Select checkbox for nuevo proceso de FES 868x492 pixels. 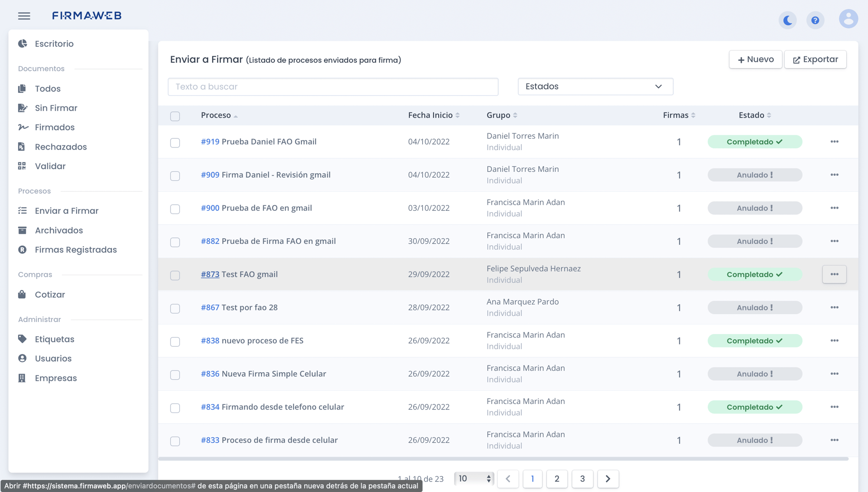click(175, 341)
